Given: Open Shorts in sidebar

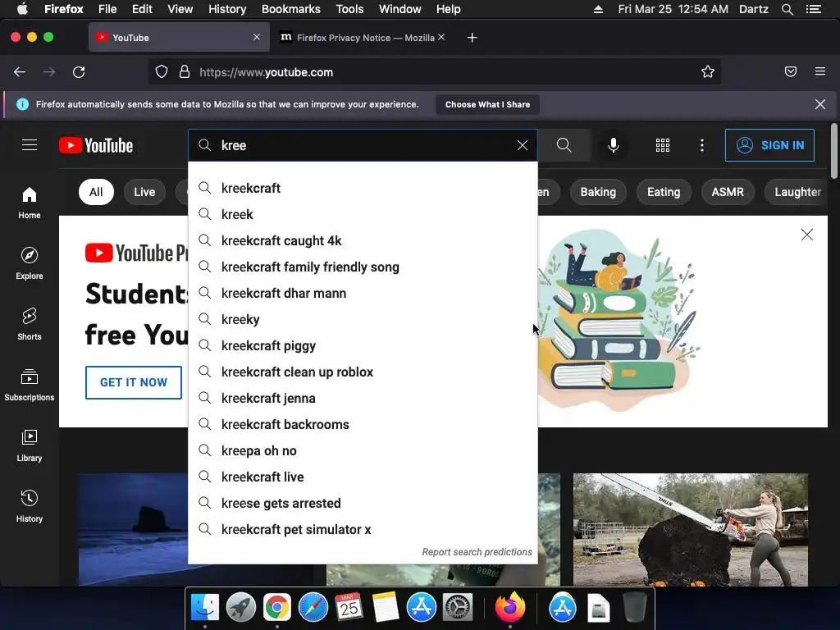Looking at the screenshot, I should click(x=30, y=324).
